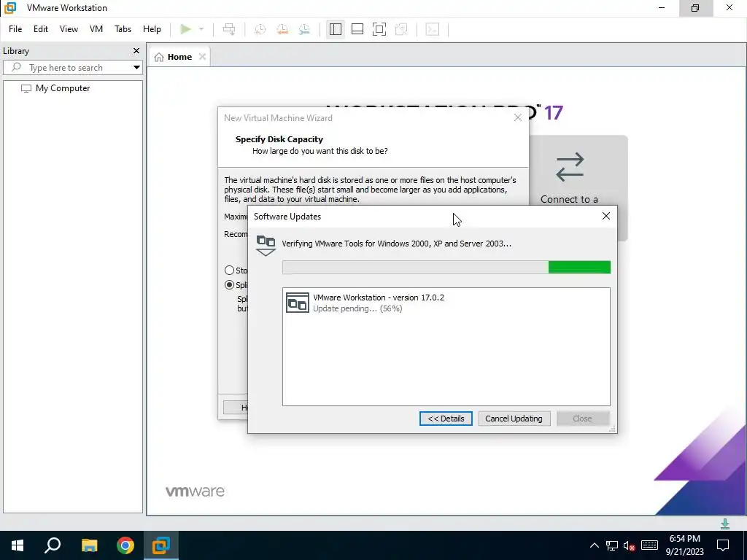Enter full screen mode via toolbar icon
This screenshot has height=560, width=747.
point(379,29)
